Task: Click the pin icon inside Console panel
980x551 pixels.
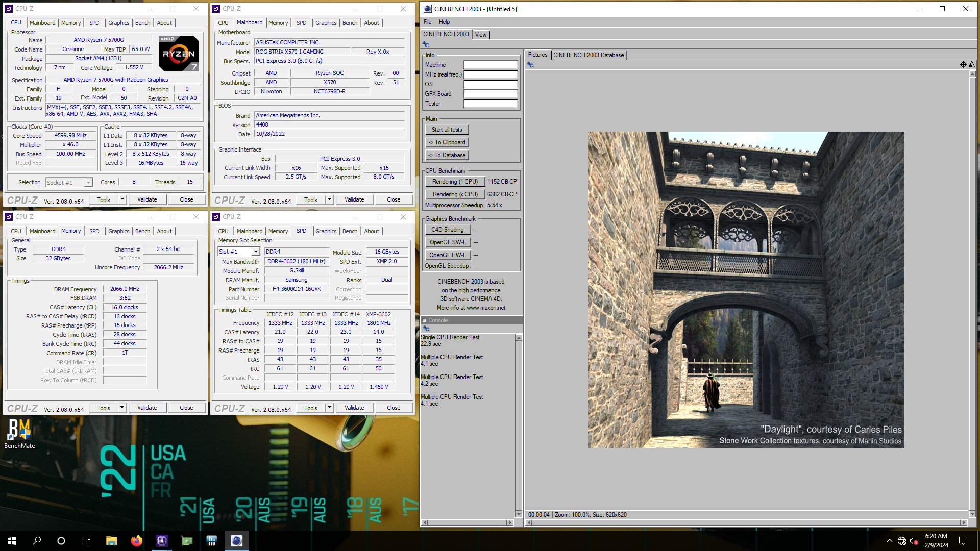Action: (x=426, y=329)
